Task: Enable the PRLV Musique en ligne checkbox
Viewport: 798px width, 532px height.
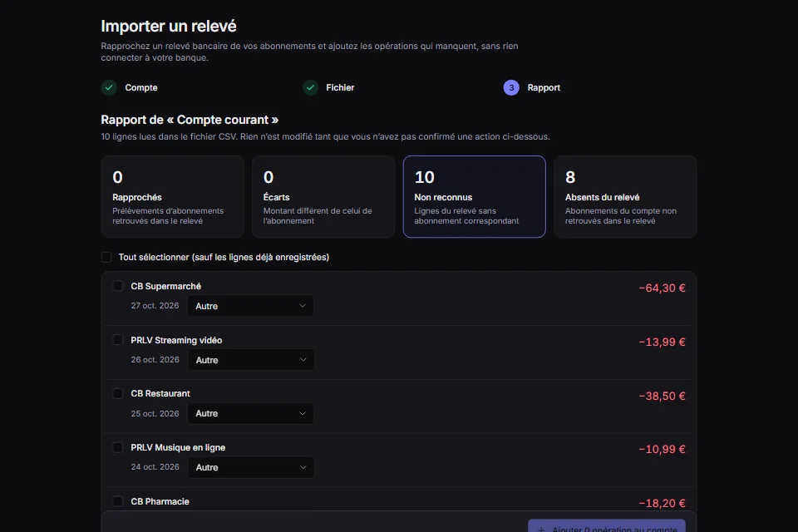Action: (x=117, y=447)
